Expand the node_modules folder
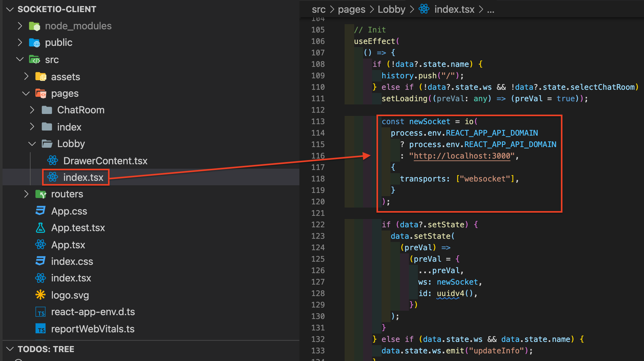 [20, 26]
